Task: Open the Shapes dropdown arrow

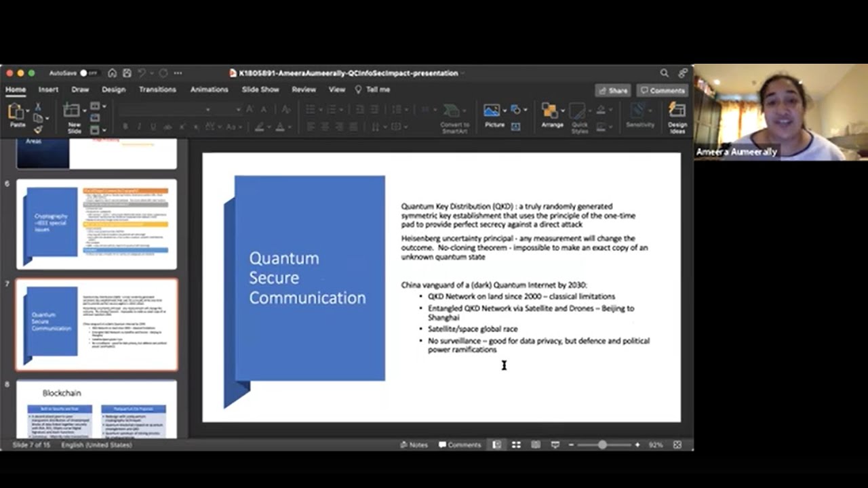Action: [x=526, y=110]
